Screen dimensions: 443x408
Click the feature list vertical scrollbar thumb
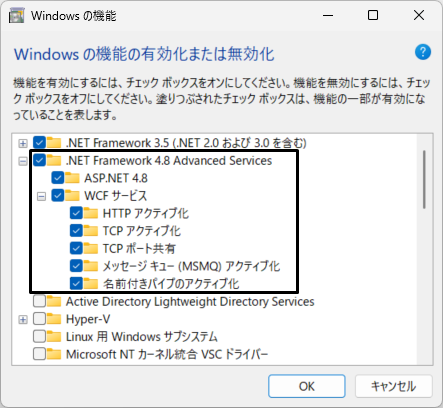[424, 179]
